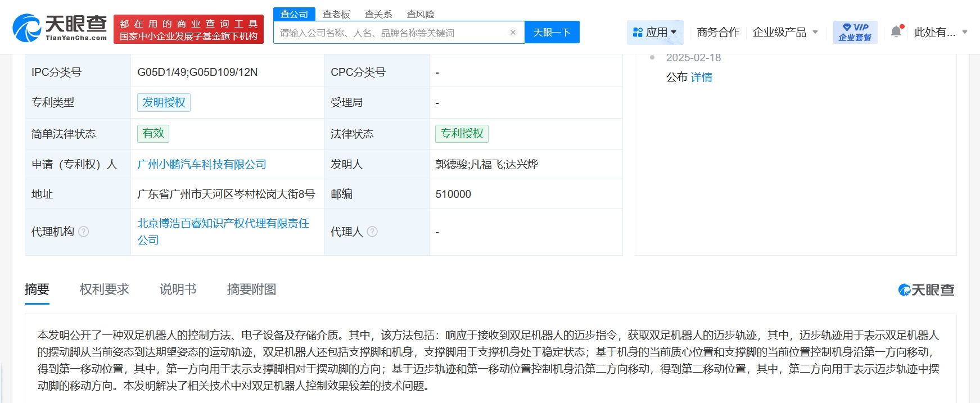Screen dimensions: 980x403
Task: Open 详情 link under 公布 timeline
Action: point(701,78)
